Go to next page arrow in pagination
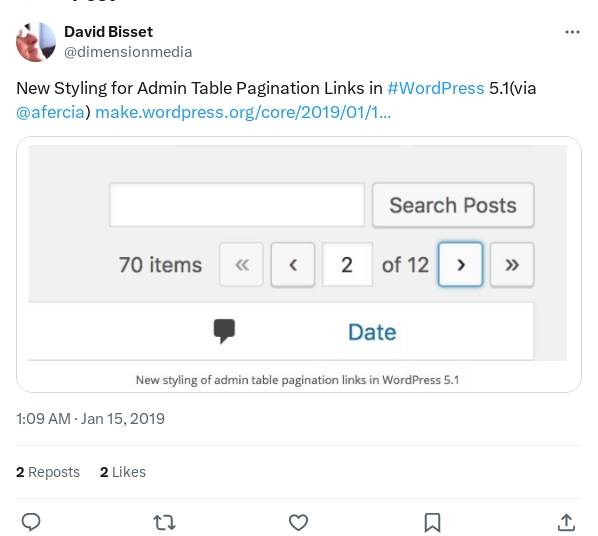The height and width of the screenshot is (536, 598). click(460, 264)
